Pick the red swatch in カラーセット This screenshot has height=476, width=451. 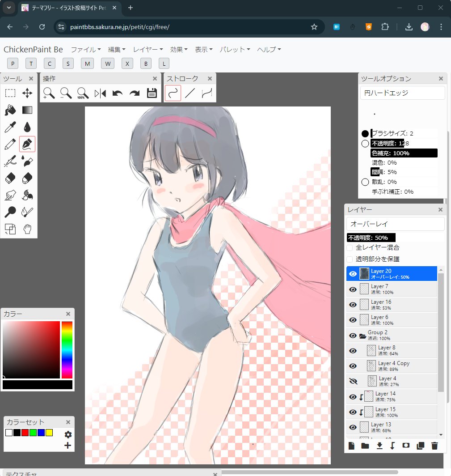click(x=25, y=433)
